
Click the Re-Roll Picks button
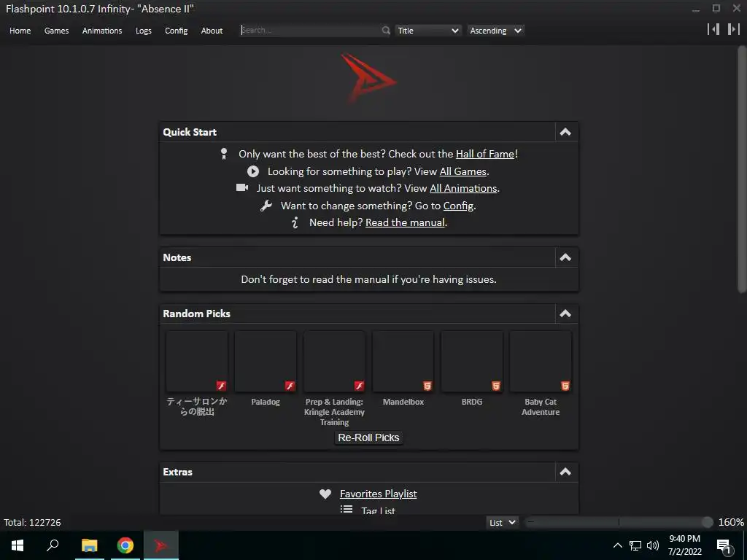point(368,437)
